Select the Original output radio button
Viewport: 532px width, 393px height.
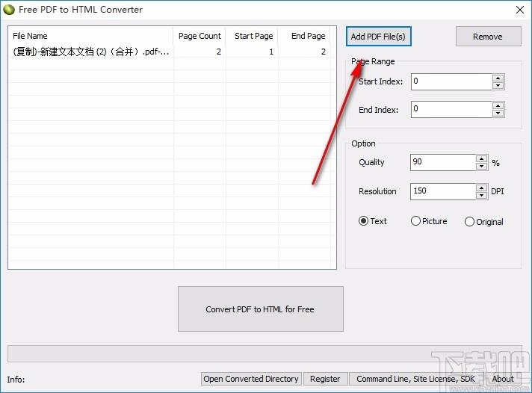(x=484, y=222)
